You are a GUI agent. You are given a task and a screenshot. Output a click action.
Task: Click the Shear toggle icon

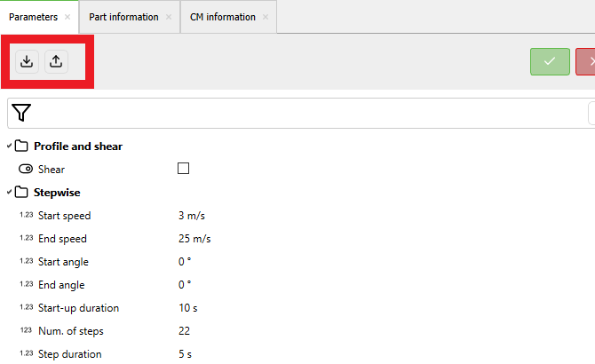tap(25, 170)
